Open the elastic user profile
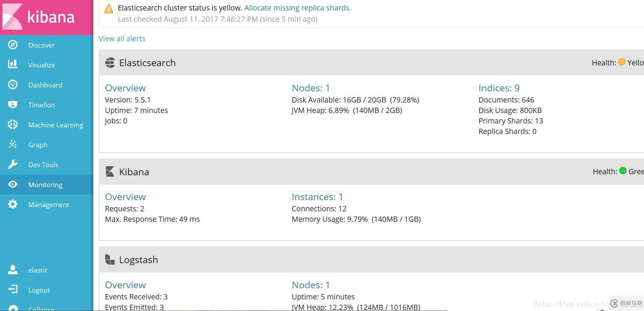 [38, 270]
